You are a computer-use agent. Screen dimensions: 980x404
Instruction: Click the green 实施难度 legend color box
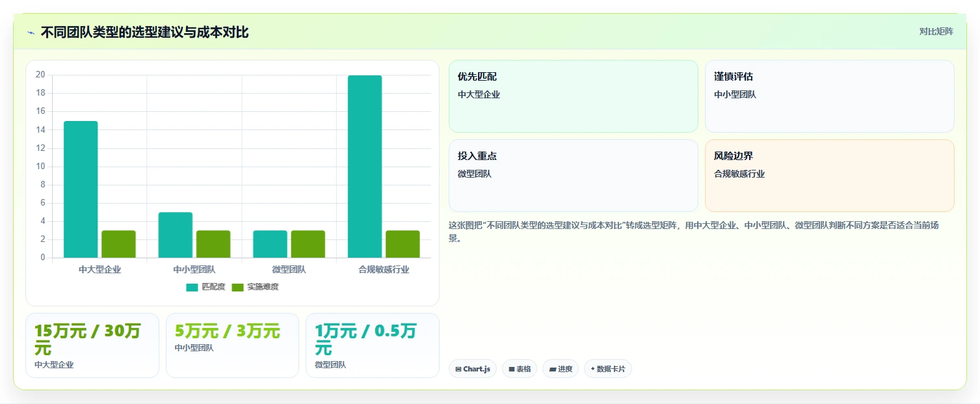pyautogui.click(x=237, y=288)
